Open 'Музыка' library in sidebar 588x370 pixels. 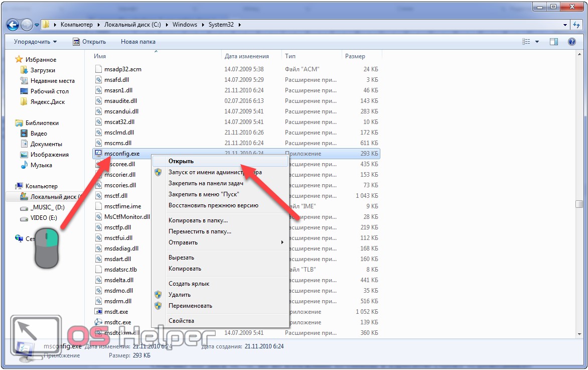pyautogui.click(x=41, y=165)
